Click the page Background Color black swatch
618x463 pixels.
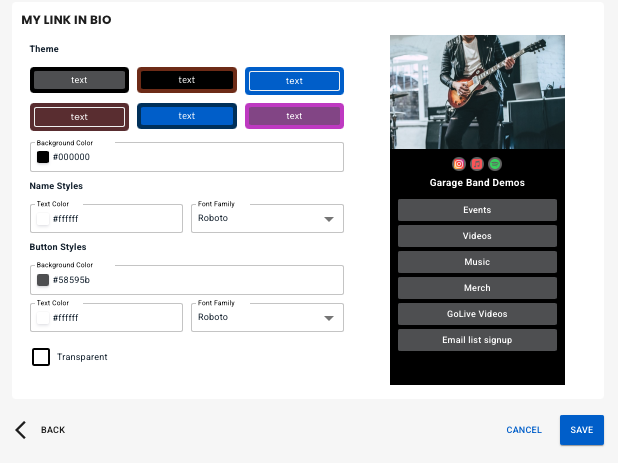(43, 157)
